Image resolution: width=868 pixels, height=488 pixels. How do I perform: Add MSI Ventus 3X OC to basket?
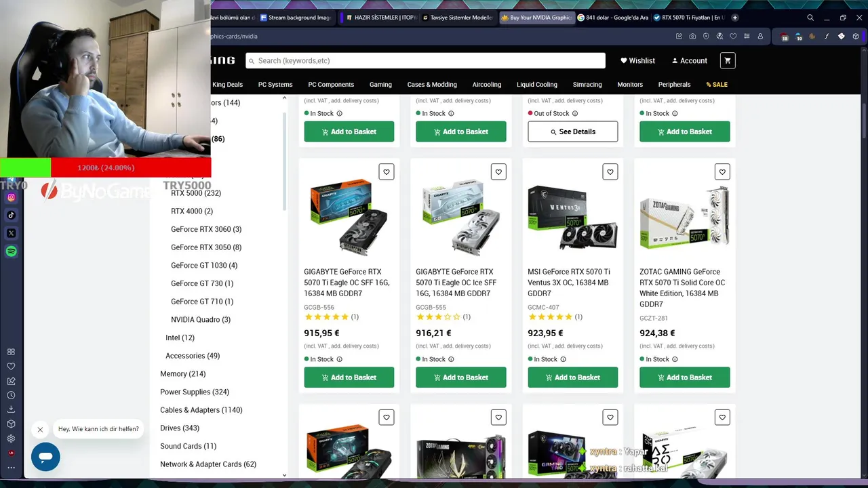(573, 378)
